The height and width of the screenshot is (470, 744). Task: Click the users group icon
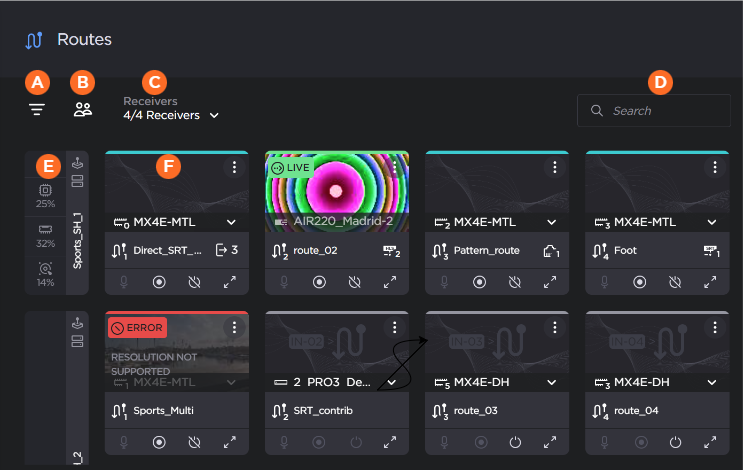(83, 110)
